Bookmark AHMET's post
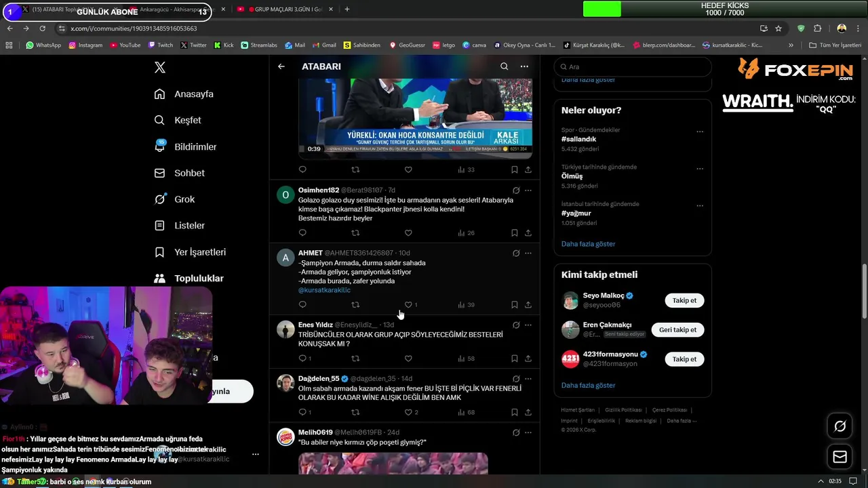The height and width of the screenshot is (488, 868). pyautogui.click(x=515, y=305)
